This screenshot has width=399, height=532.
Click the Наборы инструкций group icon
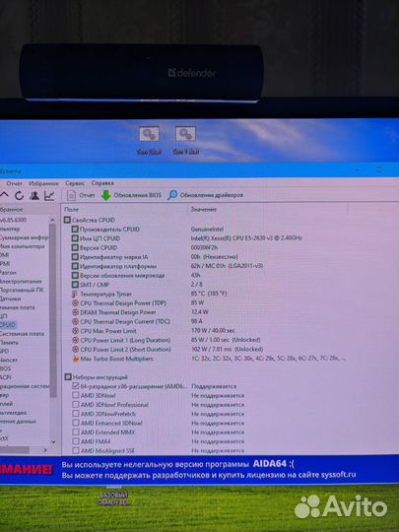[68, 377]
